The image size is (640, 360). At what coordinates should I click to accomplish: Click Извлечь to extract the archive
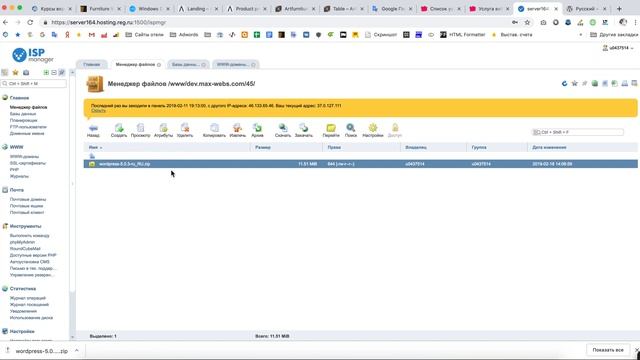(237, 130)
